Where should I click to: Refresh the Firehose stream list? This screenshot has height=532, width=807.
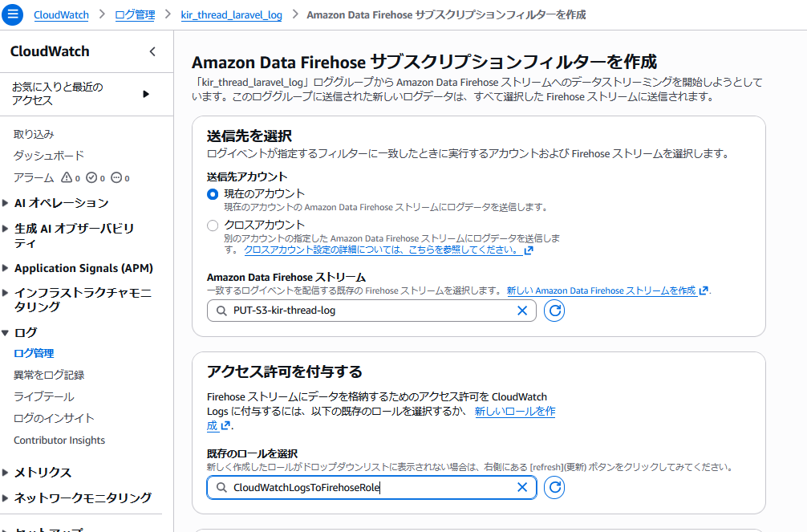[554, 311]
